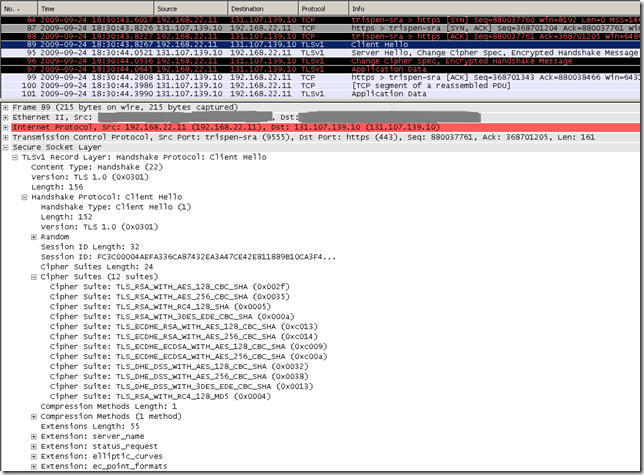Select Compression Methods Length: 1 line
The image size is (644, 475).
click(109, 406)
